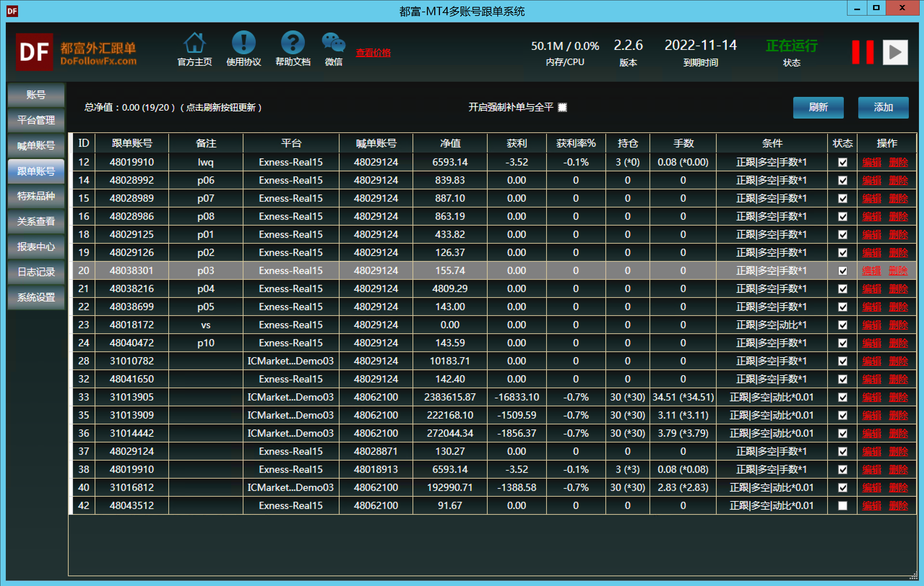Click the 添加 add button
This screenshot has width=924, height=586.
pos(882,107)
